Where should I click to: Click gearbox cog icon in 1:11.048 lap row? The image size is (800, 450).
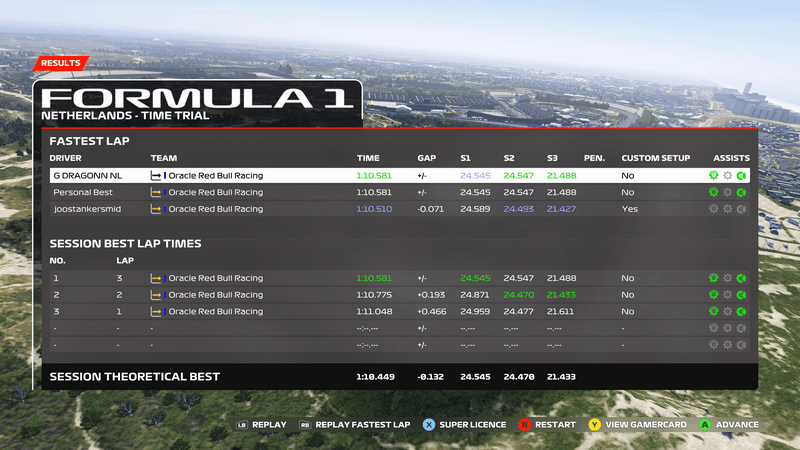pyautogui.click(x=728, y=311)
